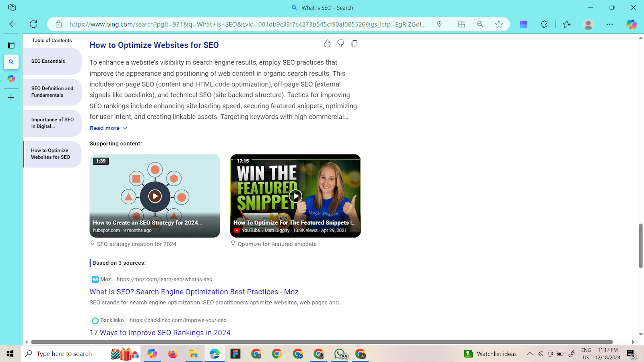Click the moz.com source URL
644x362 pixels.
click(x=164, y=279)
